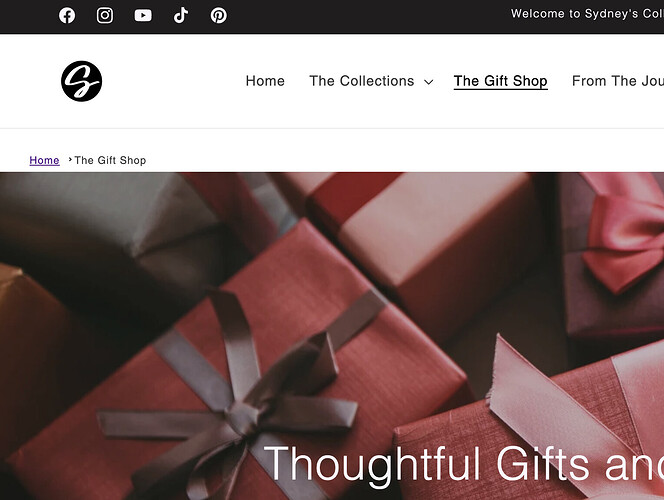Click The Gift Shop breadcrumb text
Viewport: 664px width, 500px height.
point(110,160)
